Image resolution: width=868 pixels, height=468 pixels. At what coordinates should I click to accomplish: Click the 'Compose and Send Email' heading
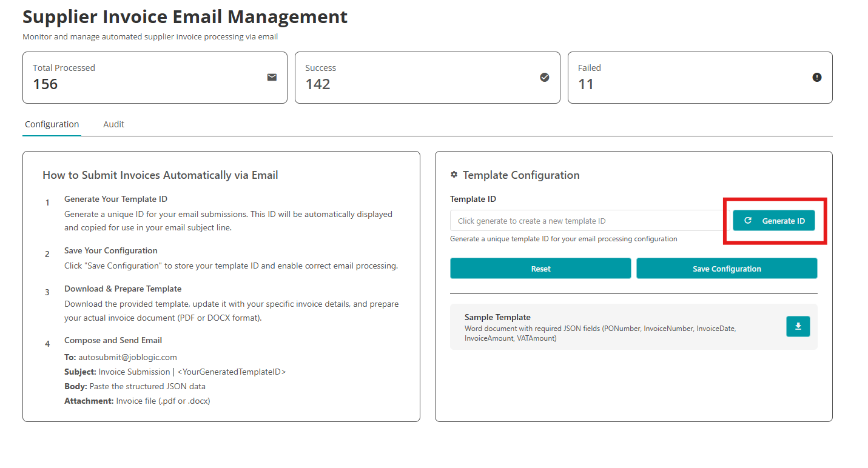[113, 340]
